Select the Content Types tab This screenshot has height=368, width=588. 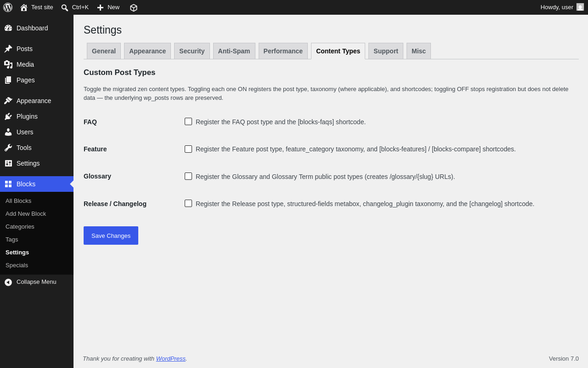[x=338, y=51]
